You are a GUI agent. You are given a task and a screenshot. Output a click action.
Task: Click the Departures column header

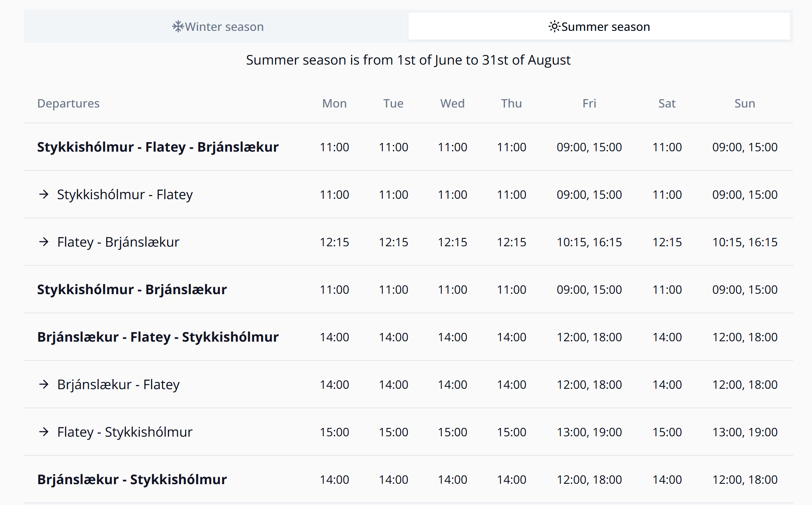pyautogui.click(x=68, y=103)
